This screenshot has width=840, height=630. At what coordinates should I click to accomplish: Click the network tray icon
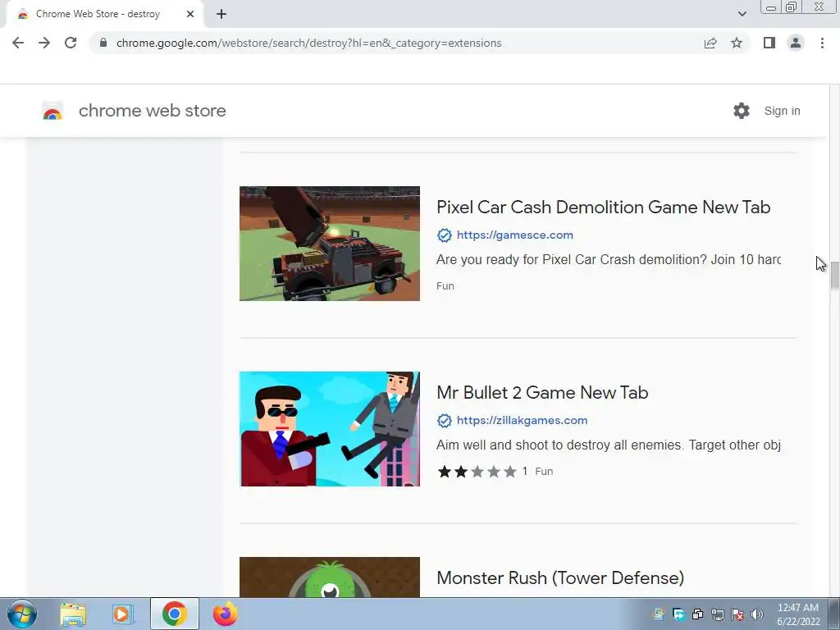pyautogui.click(x=717, y=614)
